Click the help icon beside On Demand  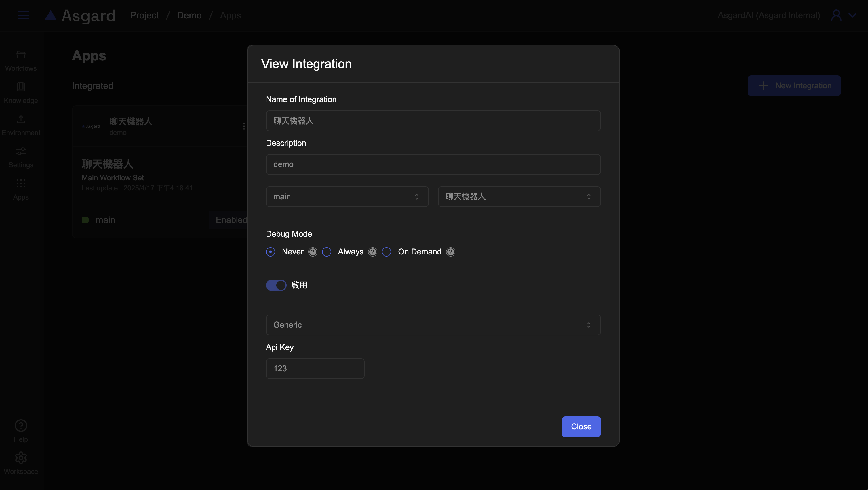(450, 252)
